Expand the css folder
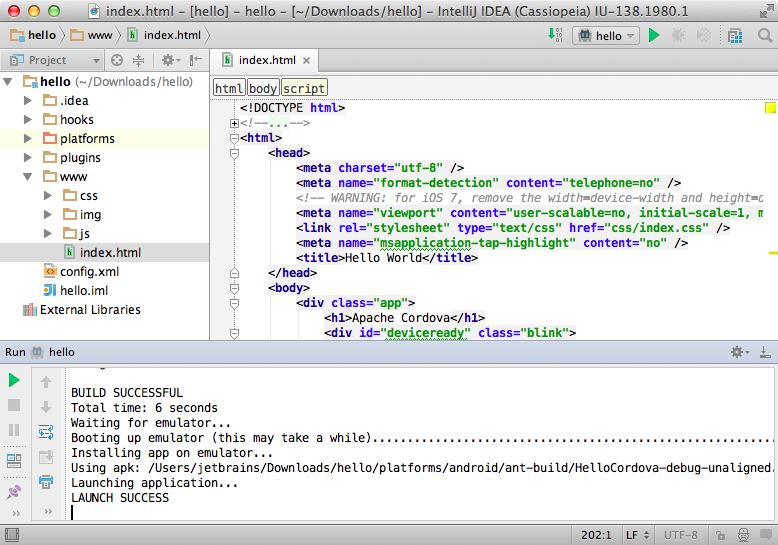This screenshot has width=778, height=545. [48, 196]
